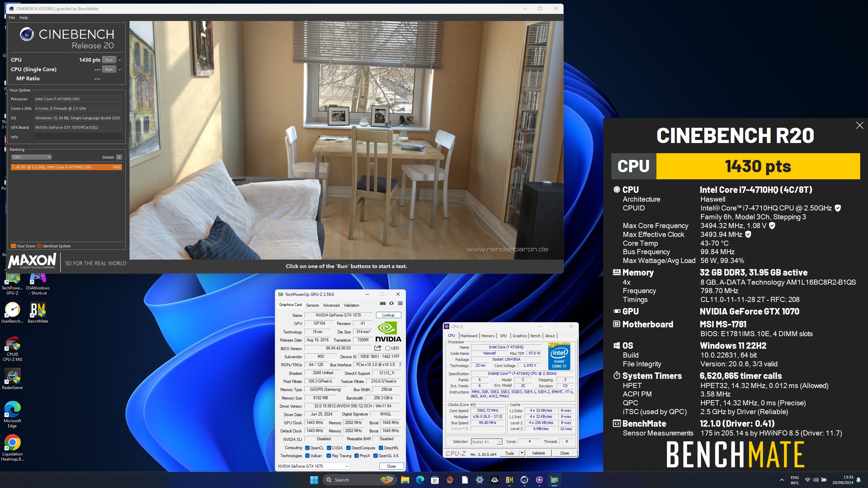This screenshot has width=868, height=488.
Task: Toggle the DirectML checkbox
Action: coord(381,448)
